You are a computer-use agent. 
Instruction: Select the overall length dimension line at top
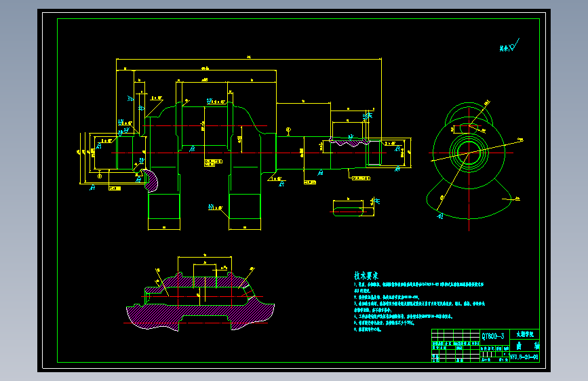pyautogui.click(x=249, y=59)
